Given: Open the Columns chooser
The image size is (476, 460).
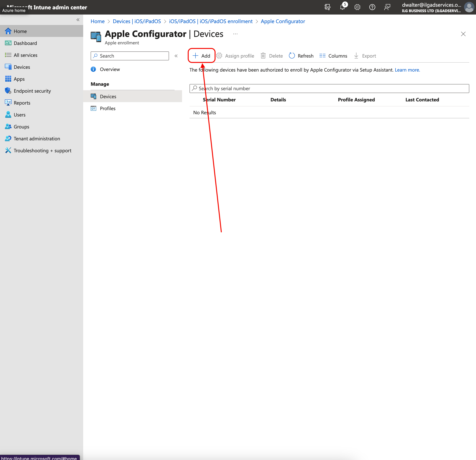Looking at the screenshot, I should click(333, 56).
